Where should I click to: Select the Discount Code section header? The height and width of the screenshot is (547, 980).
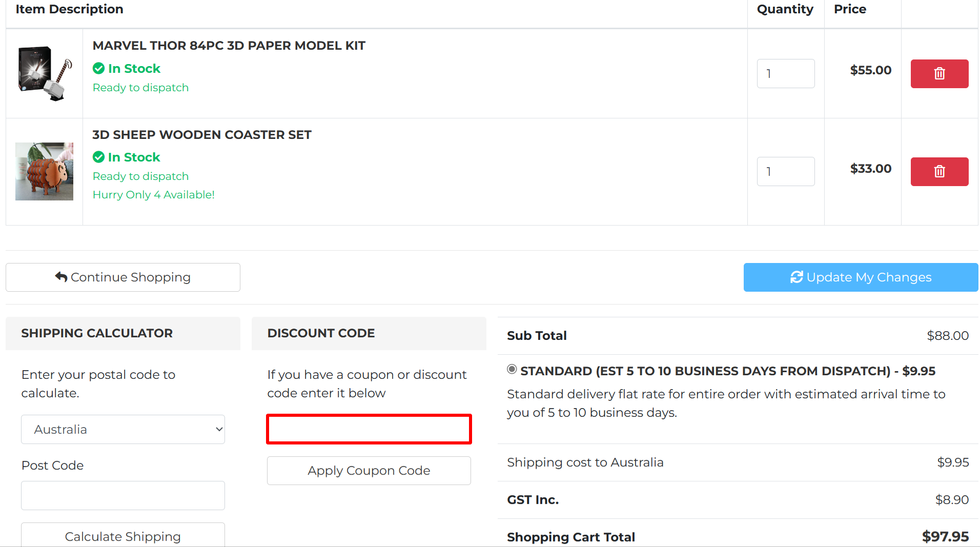(321, 333)
